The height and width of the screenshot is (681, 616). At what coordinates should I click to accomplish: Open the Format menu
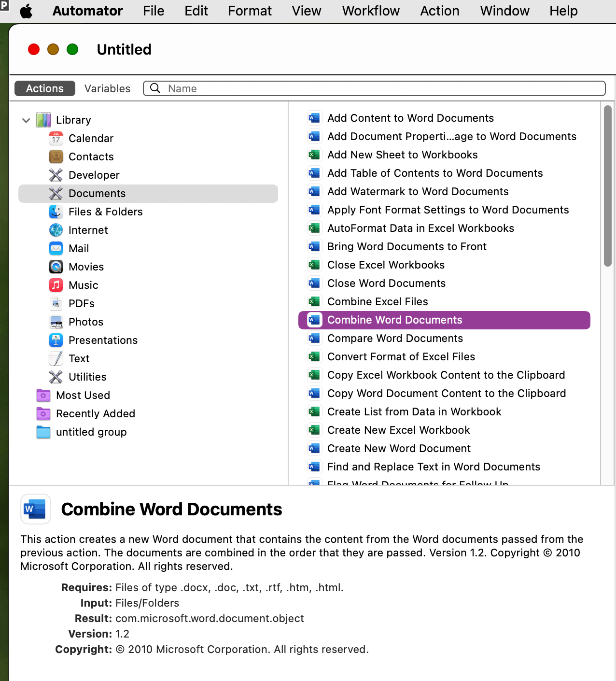(250, 11)
